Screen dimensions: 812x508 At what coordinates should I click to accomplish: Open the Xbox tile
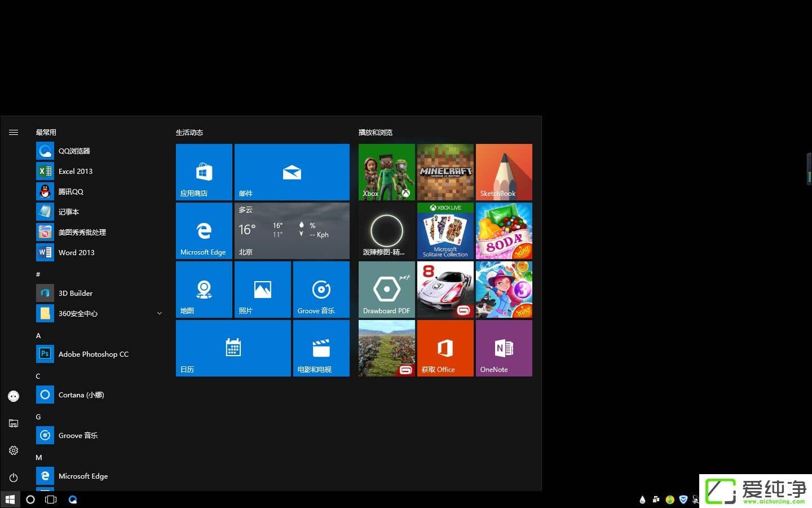click(x=386, y=172)
